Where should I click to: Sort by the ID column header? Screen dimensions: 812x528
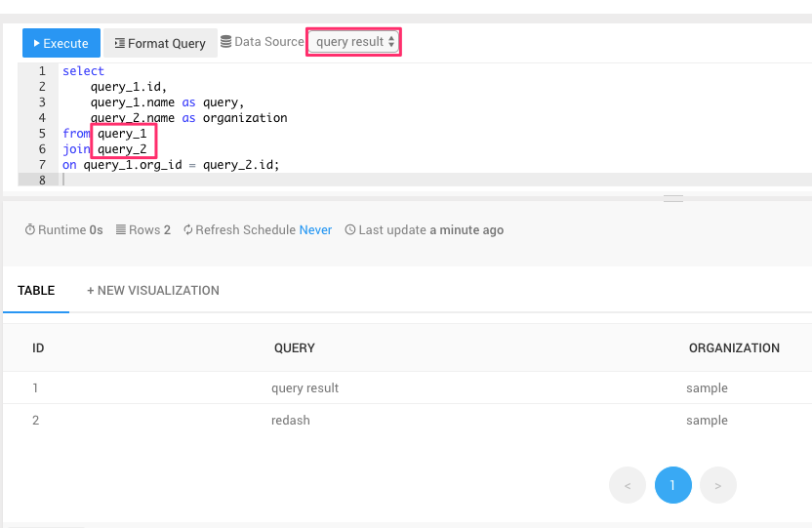click(38, 348)
